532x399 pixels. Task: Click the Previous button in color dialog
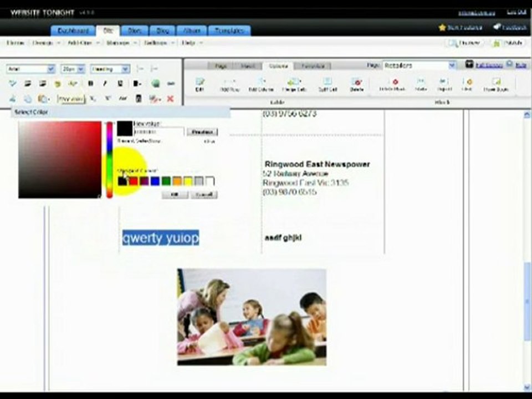tap(202, 132)
